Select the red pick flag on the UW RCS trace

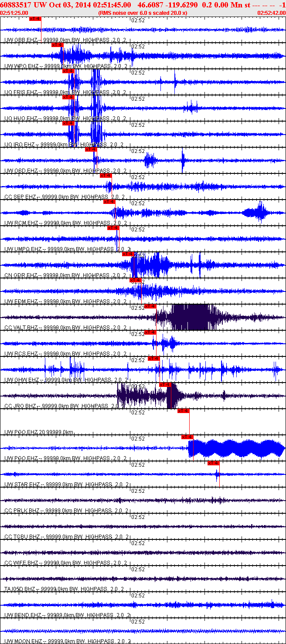[150, 332]
